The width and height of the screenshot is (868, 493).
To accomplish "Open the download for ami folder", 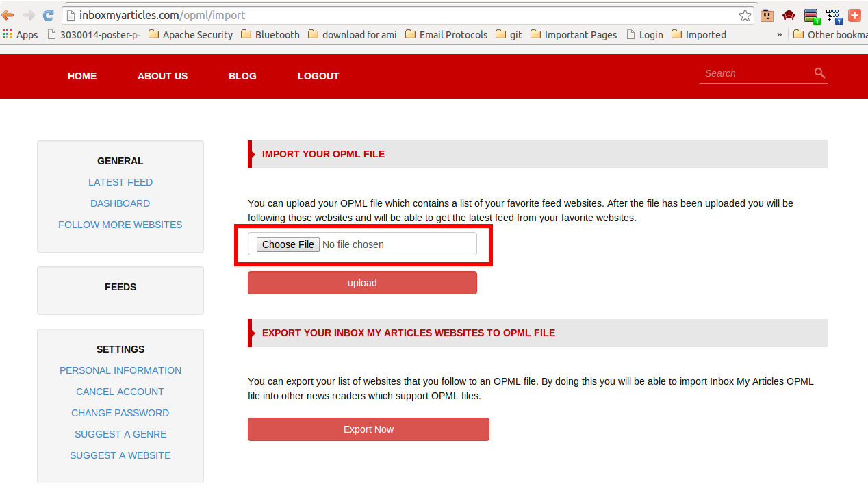I will pos(353,34).
